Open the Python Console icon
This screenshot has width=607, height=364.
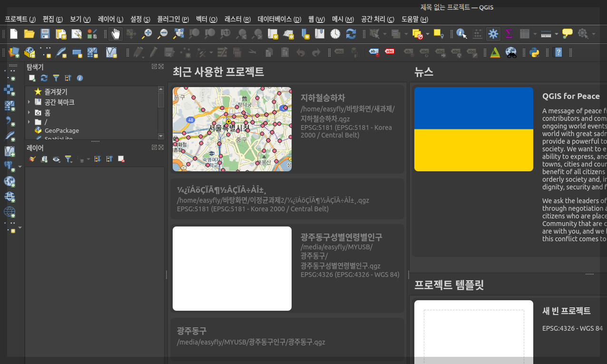tap(534, 52)
